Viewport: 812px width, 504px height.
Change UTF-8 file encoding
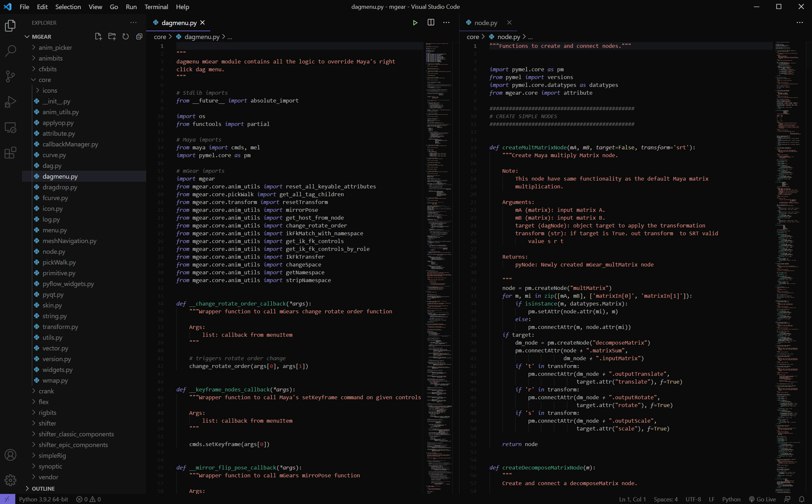pyautogui.click(x=693, y=499)
